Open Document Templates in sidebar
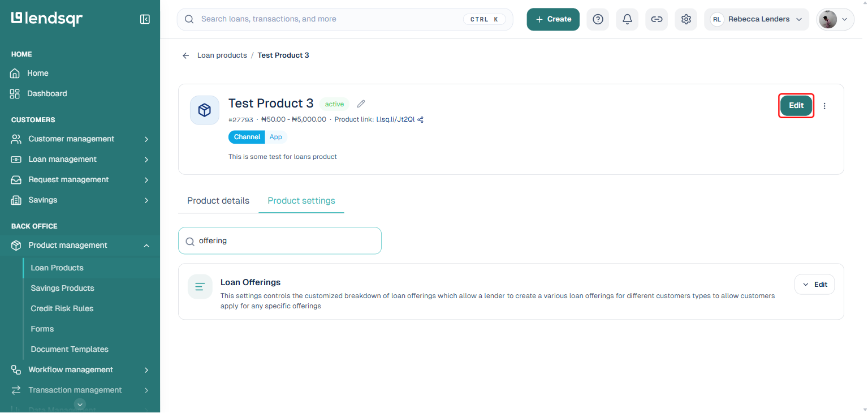Screen dimensions: 868x413 point(70,350)
